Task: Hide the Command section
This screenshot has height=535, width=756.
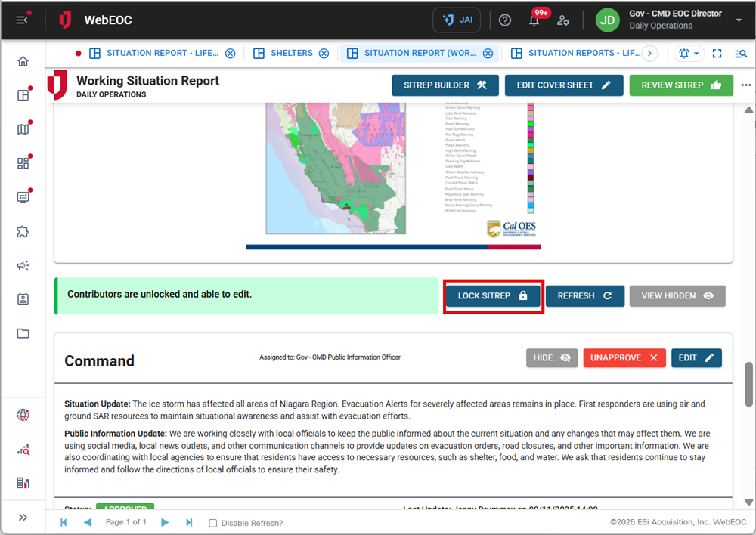Action: point(552,358)
